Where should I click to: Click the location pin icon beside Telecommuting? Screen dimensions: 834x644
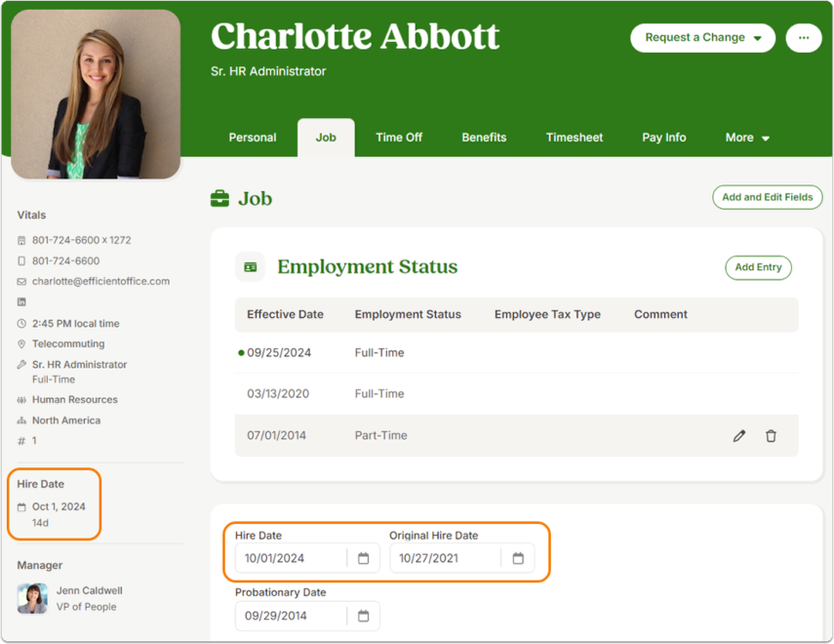pyautogui.click(x=21, y=343)
